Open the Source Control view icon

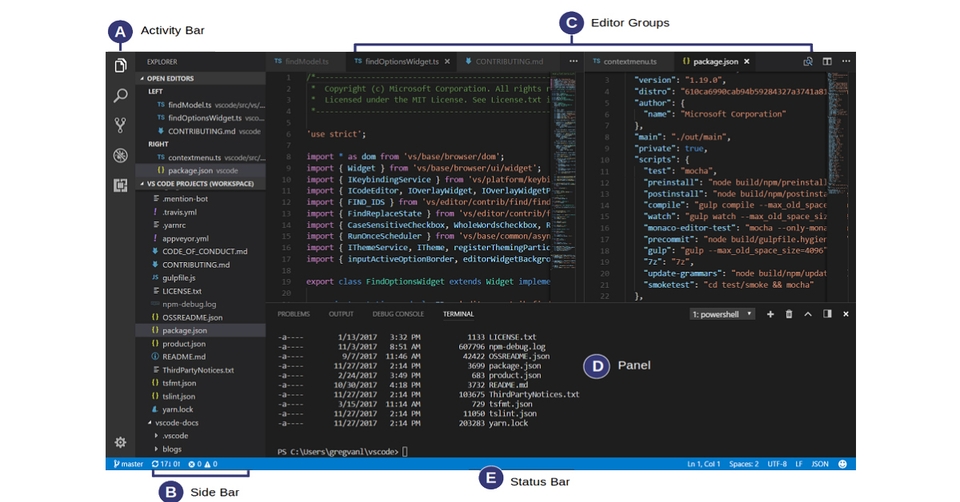click(x=121, y=126)
